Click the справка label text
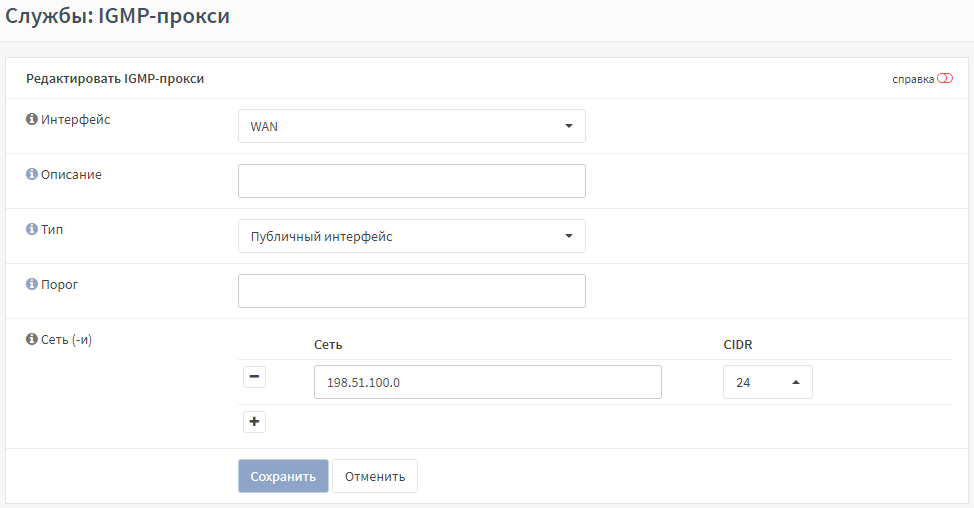This screenshot has width=974, height=508. click(x=913, y=79)
